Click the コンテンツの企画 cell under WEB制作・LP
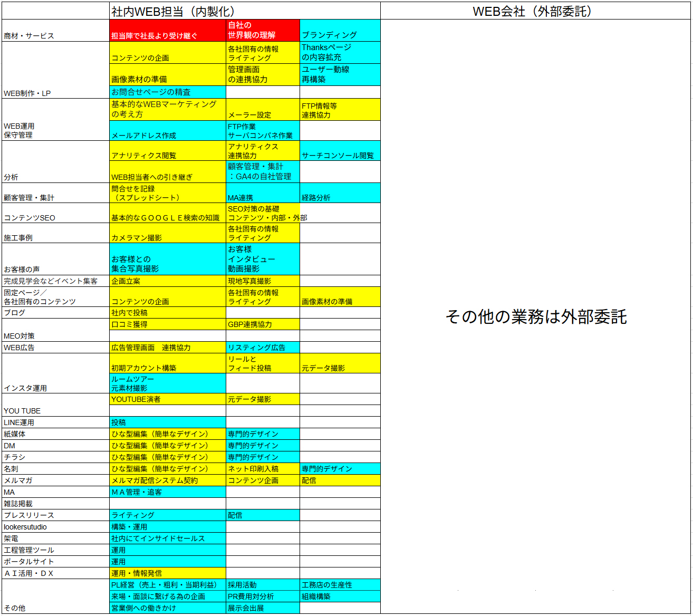Image resolution: width=693 pixels, height=616 pixels. click(x=138, y=57)
